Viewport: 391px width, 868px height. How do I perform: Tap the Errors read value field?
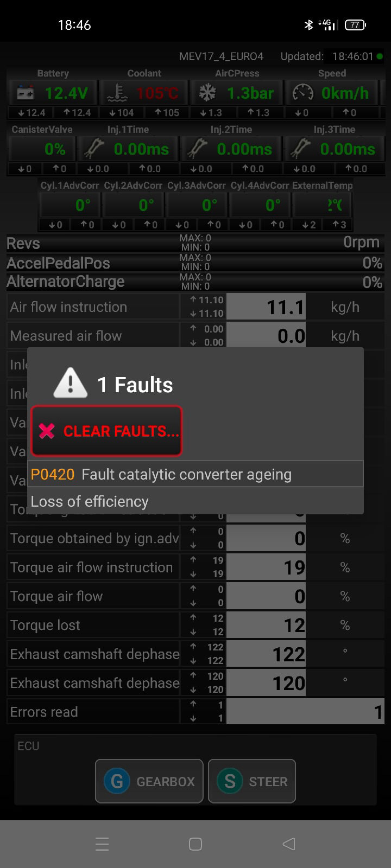click(x=305, y=712)
